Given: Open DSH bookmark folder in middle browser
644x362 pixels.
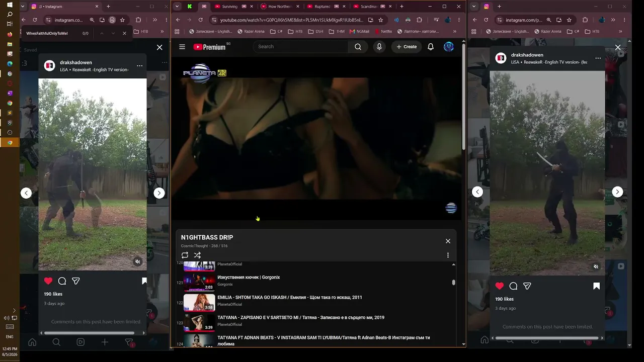Looking at the screenshot, I should [x=315, y=31].
